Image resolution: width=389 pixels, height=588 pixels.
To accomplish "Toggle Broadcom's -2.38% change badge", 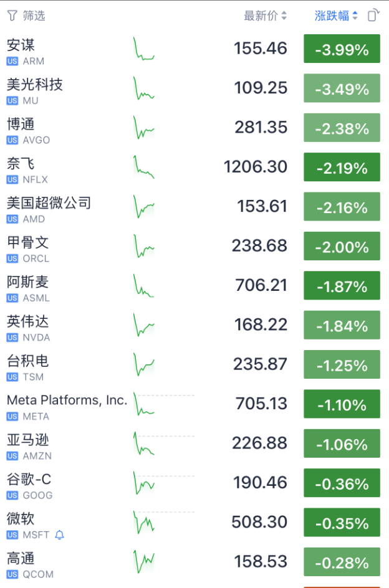I will [342, 129].
